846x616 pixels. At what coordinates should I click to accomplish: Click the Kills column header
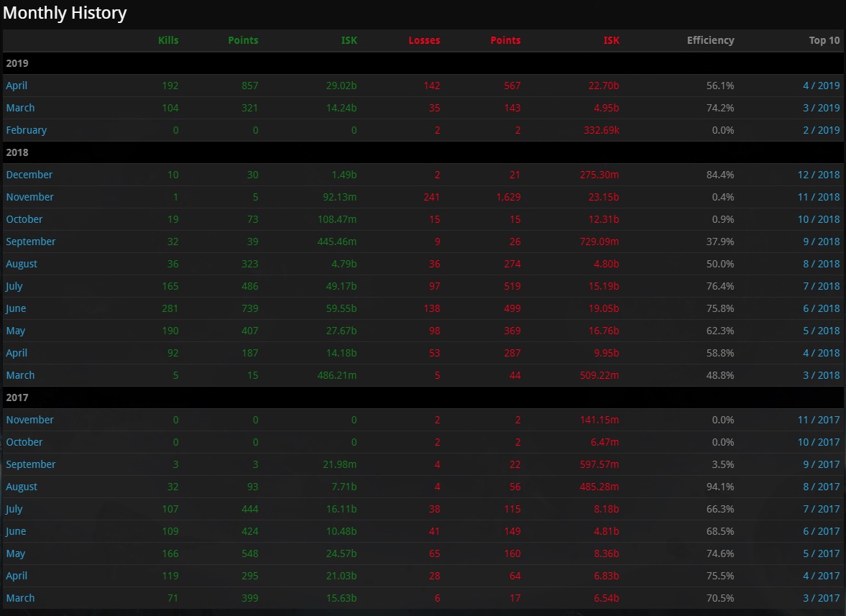point(168,40)
